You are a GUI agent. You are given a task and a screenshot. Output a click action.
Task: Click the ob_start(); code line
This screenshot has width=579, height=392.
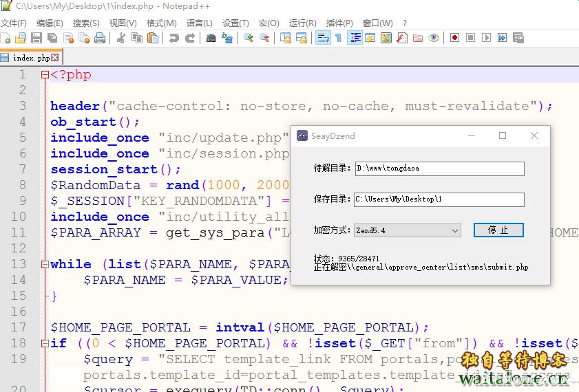point(94,122)
